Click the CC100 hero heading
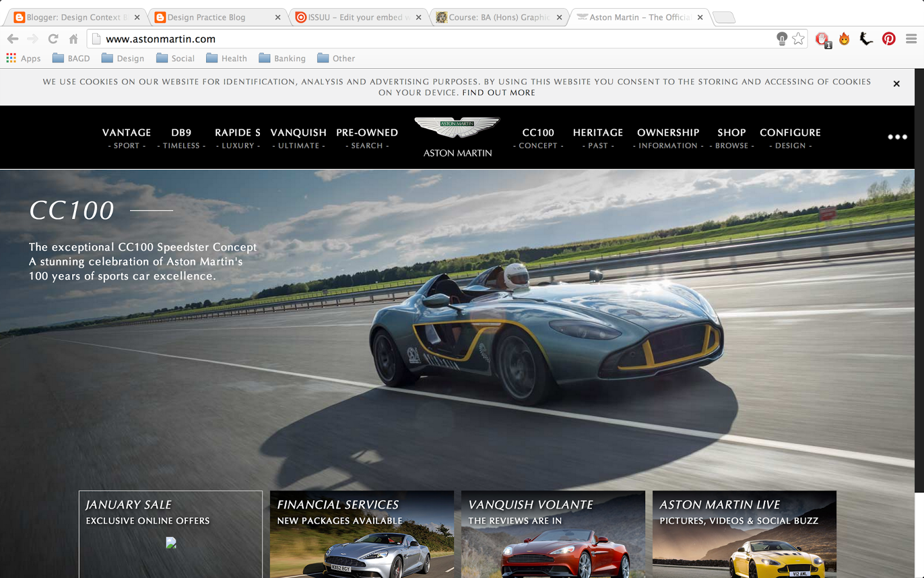 pos(72,210)
